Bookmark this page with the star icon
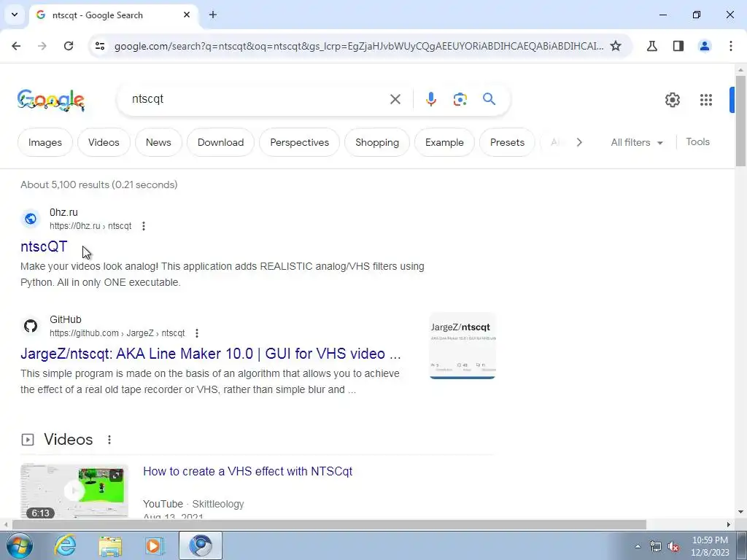Screen dimensions: 747x560 coord(616,46)
